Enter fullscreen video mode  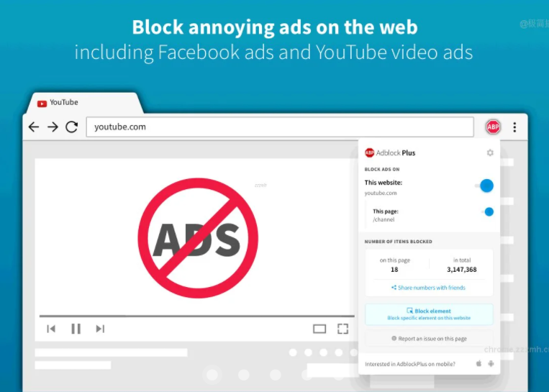[x=342, y=329]
